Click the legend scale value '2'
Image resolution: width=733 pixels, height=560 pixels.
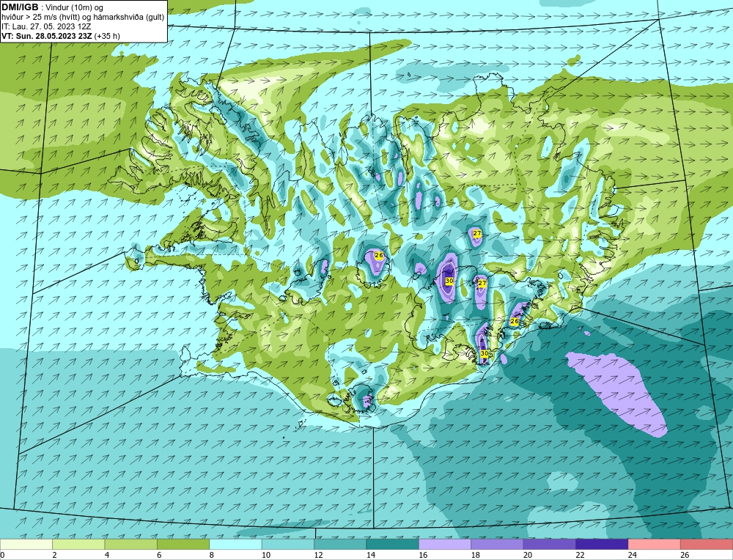(x=55, y=555)
